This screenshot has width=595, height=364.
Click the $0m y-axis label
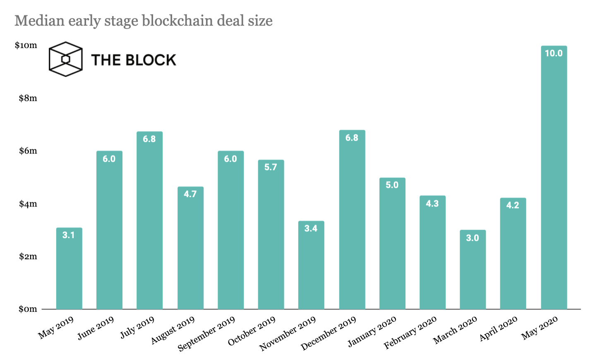click(28, 309)
